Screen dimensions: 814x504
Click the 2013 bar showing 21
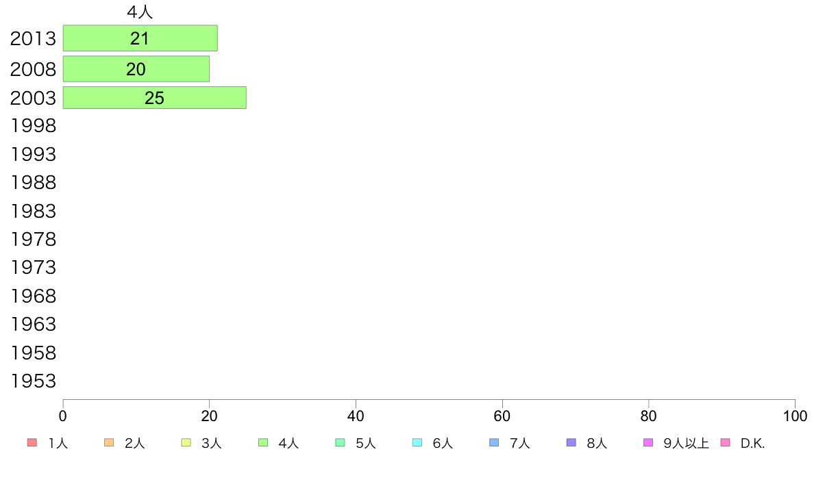pos(140,38)
